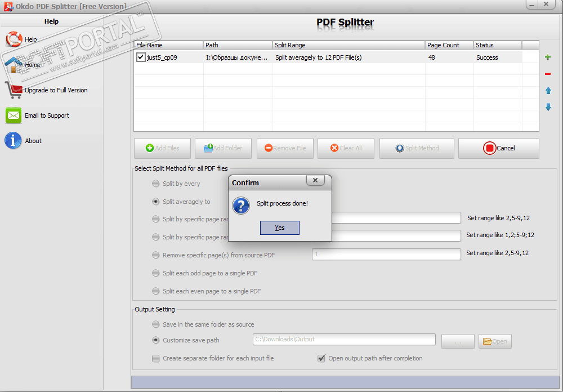
Task: Click the browse ... button
Action: click(x=458, y=341)
